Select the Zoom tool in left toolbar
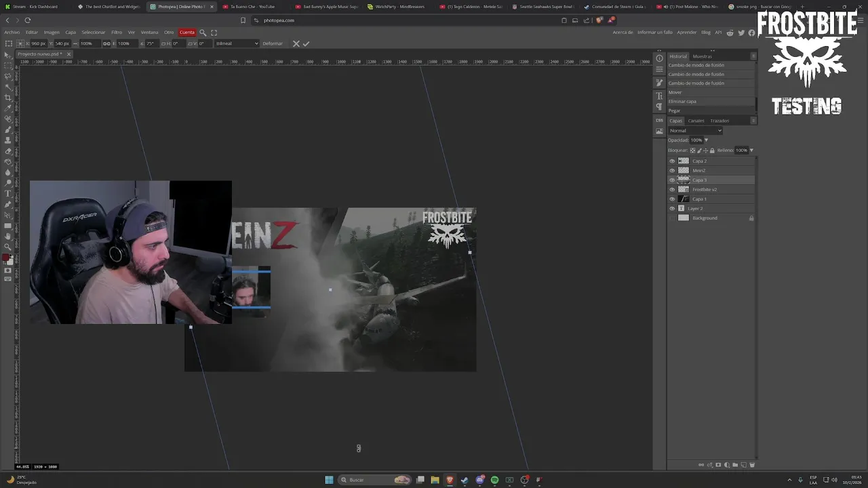Viewport: 868px width, 488px height. coord(8,246)
